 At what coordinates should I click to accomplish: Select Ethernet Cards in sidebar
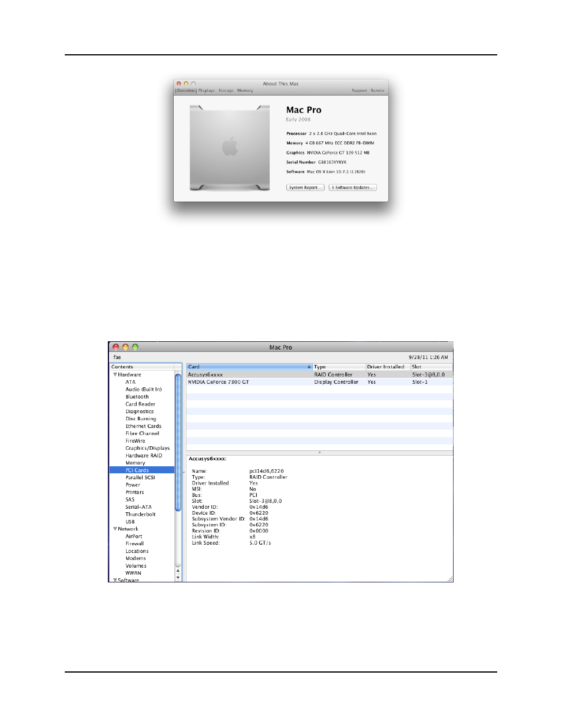click(143, 426)
